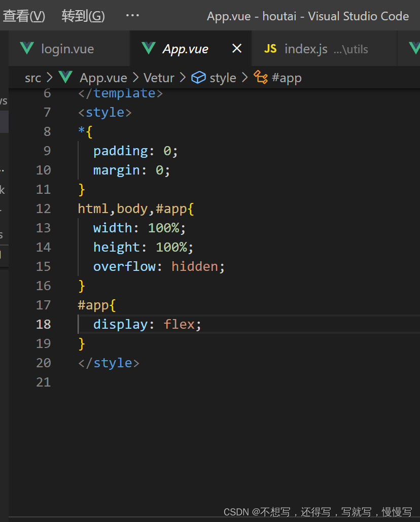Click the cube icon beside style breadcrumb
Image resolution: width=420 pixels, height=522 pixels.
[198, 78]
